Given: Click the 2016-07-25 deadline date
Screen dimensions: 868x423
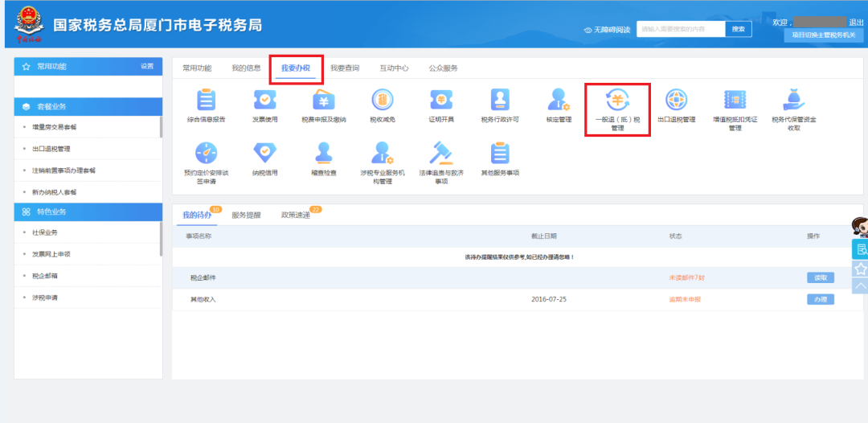Looking at the screenshot, I should click(x=549, y=299).
